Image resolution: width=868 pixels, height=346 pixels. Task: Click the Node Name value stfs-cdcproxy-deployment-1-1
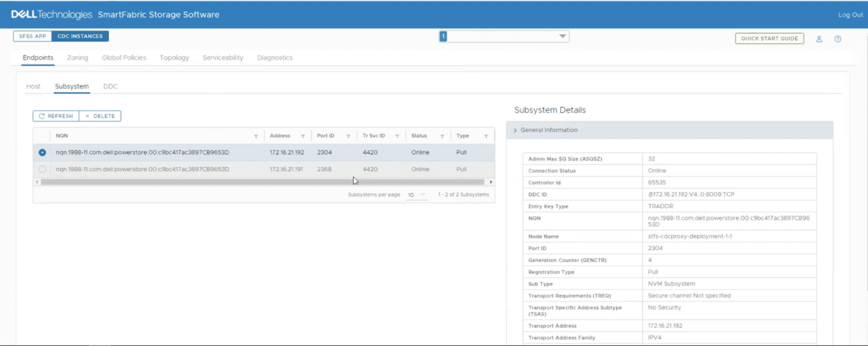690,236
